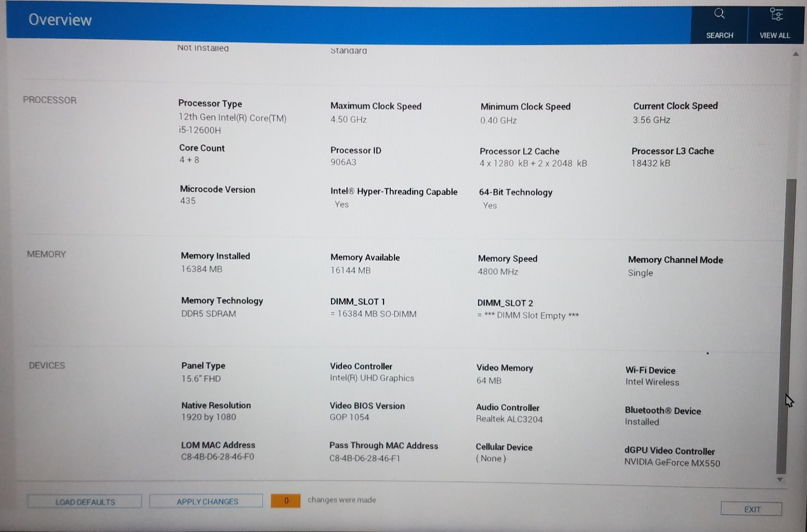
Task: Click the Video Memory label
Action: click(505, 368)
